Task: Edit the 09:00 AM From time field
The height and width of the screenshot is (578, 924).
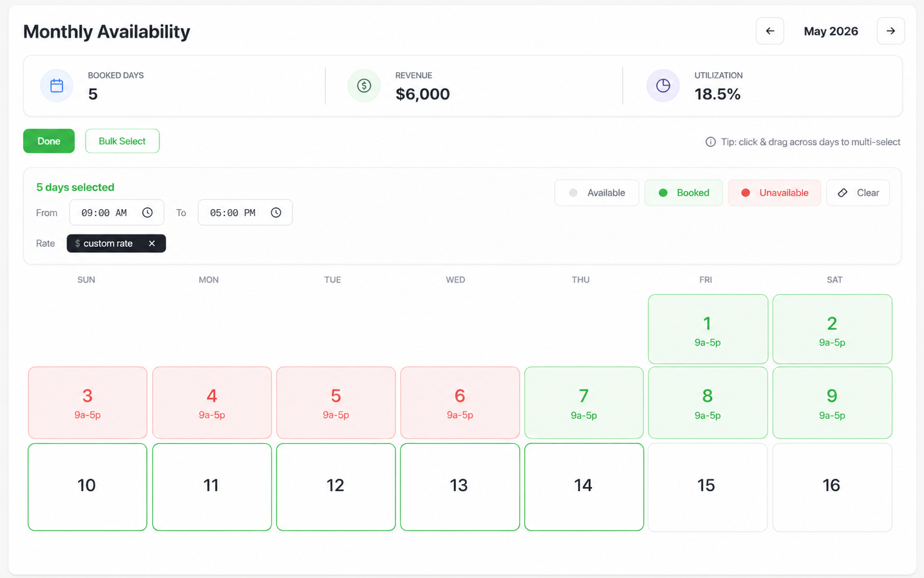Action: (117, 213)
